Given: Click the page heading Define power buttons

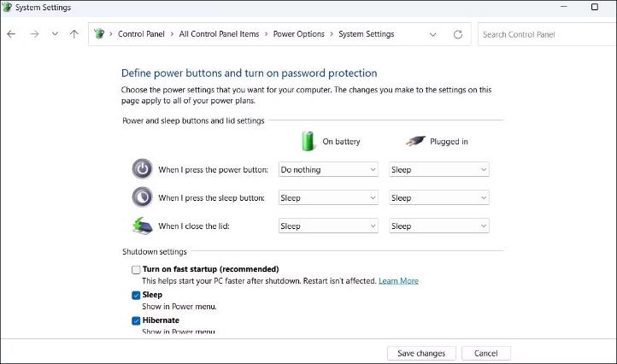Looking at the screenshot, I should 249,73.
